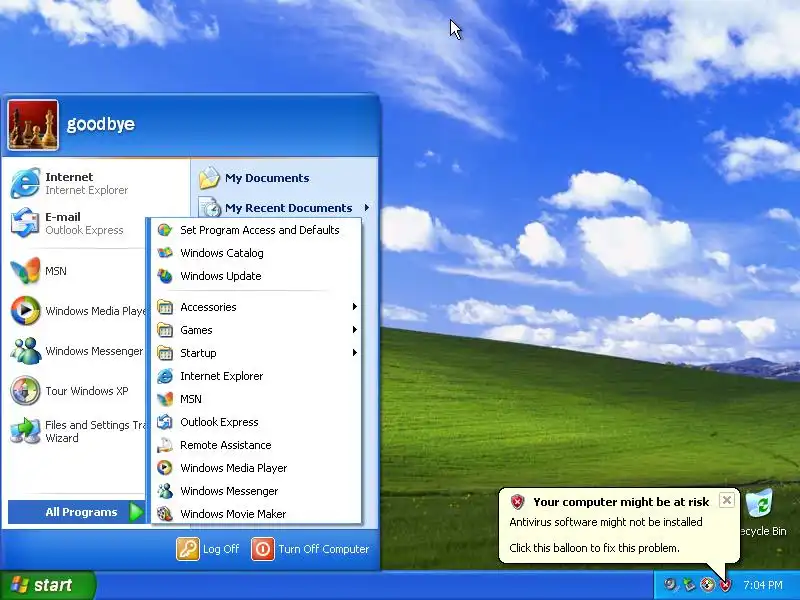800x600 pixels.
Task: Click the Startup folder icon
Action: point(165,353)
